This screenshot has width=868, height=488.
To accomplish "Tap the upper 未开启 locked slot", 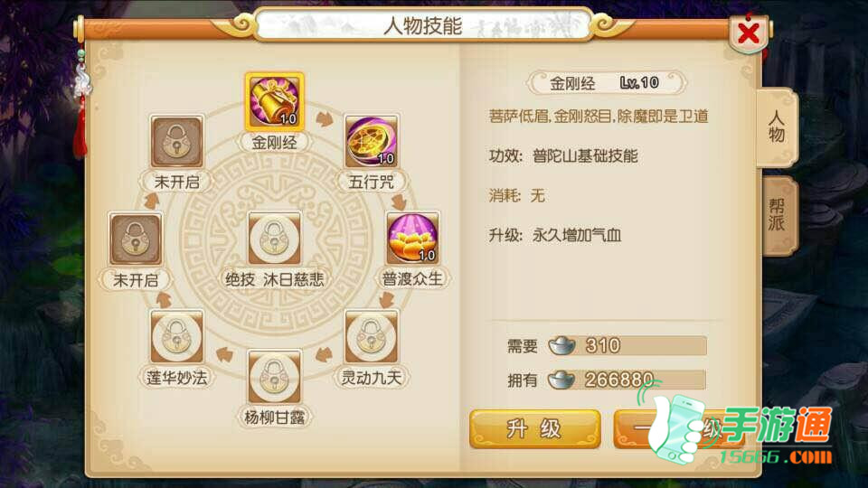I will click(176, 142).
